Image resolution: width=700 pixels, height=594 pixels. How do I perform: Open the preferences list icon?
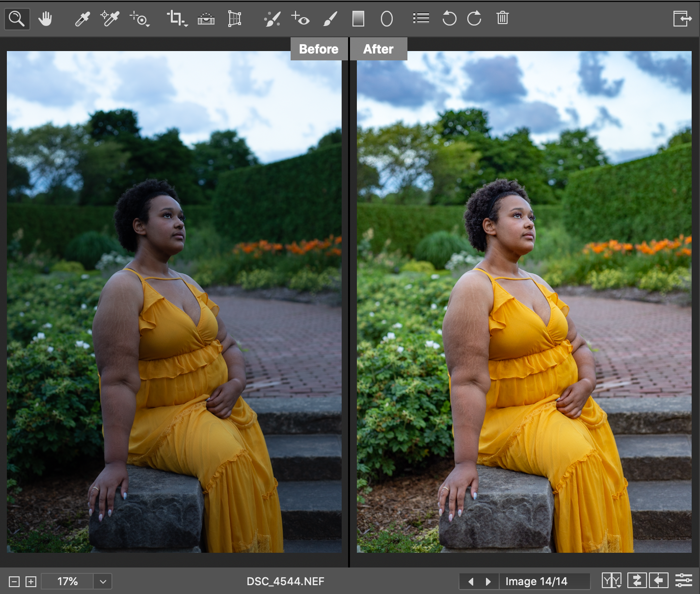(x=421, y=19)
